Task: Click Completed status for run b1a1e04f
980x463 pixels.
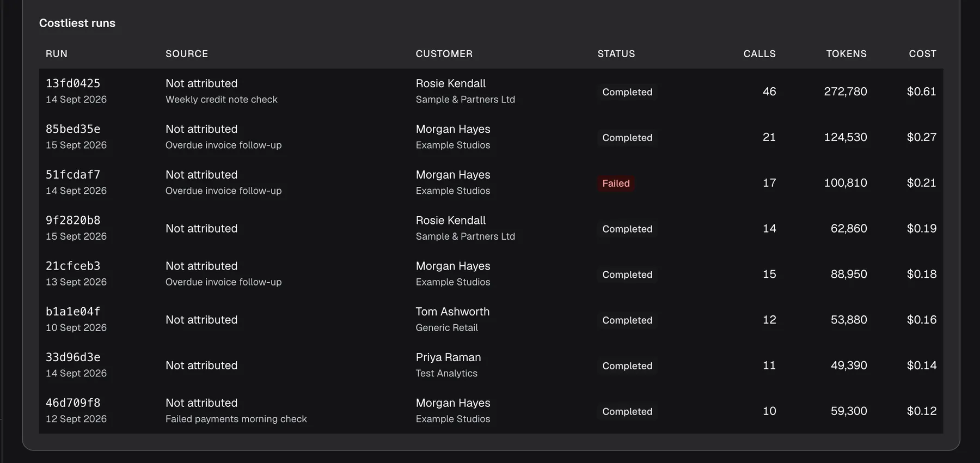Action: coord(627,320)
